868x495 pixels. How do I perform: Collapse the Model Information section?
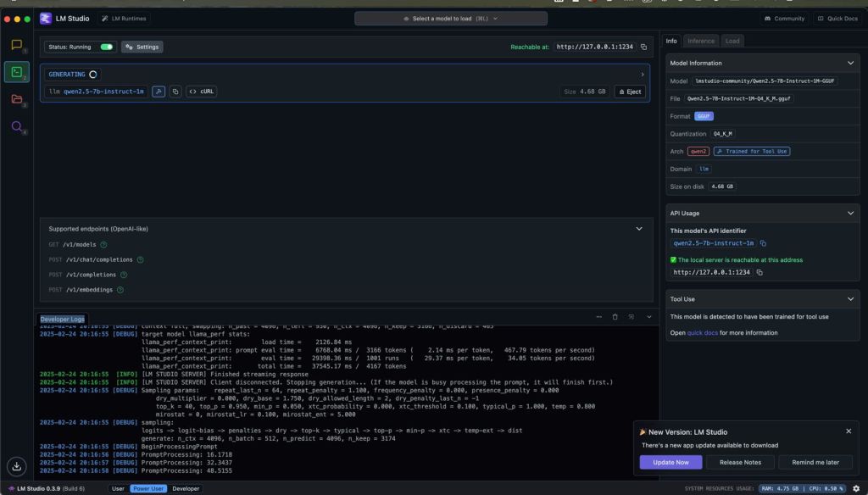(850, 63)
